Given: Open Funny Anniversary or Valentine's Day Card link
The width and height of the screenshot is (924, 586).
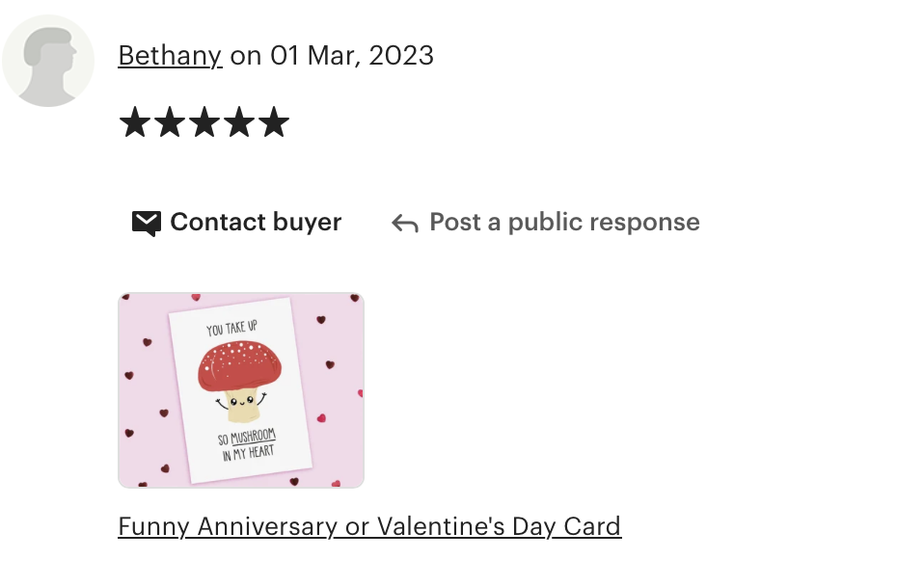Looking at the screenshot, I should coord(369,526).
